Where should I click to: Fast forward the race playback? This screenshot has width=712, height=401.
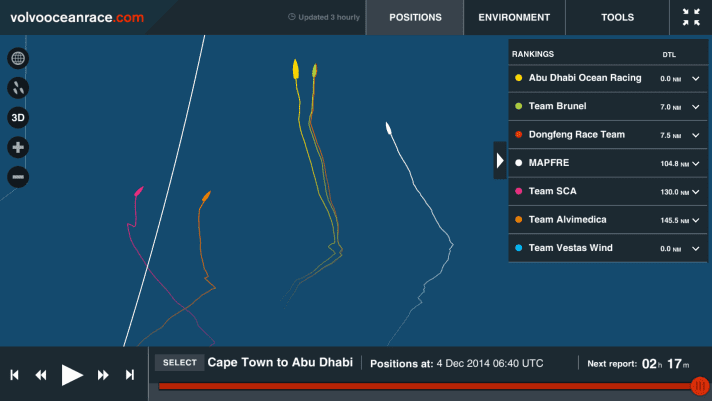pos(103,375)
